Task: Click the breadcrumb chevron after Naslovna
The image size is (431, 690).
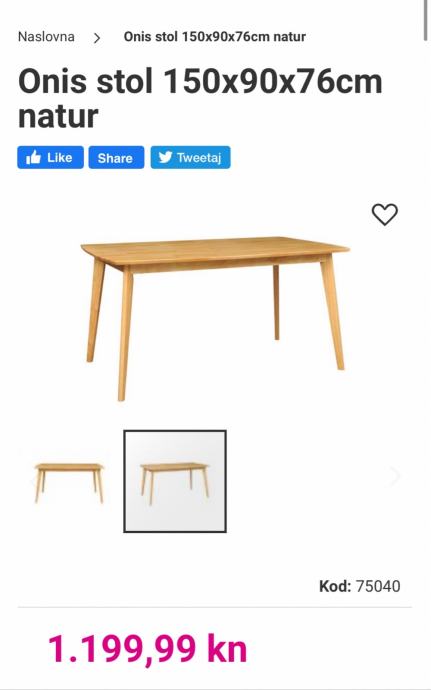Action: tap(97, 38)
